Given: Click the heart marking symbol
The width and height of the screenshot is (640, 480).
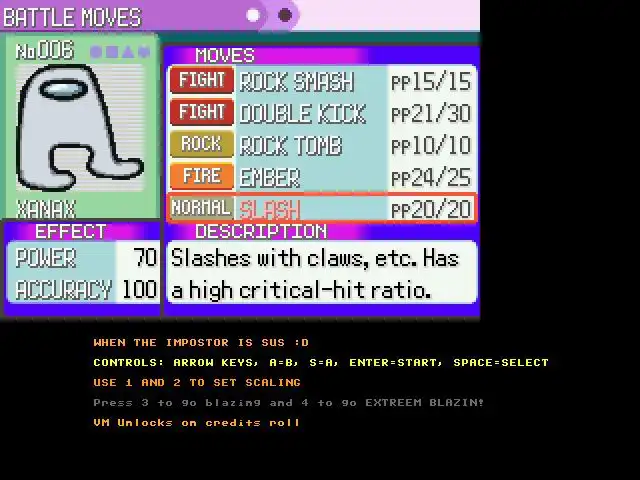Looking at the screenshot, I should [x=144, y=52].
